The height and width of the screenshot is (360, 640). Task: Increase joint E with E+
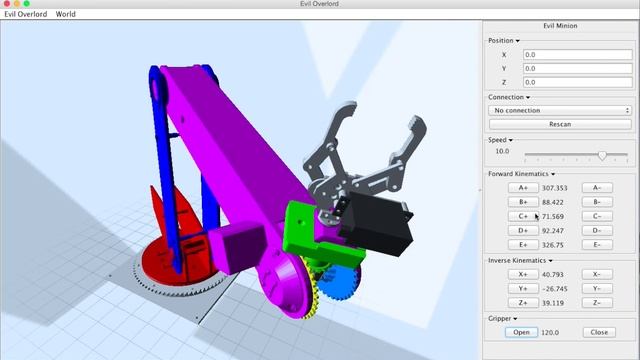523,245
